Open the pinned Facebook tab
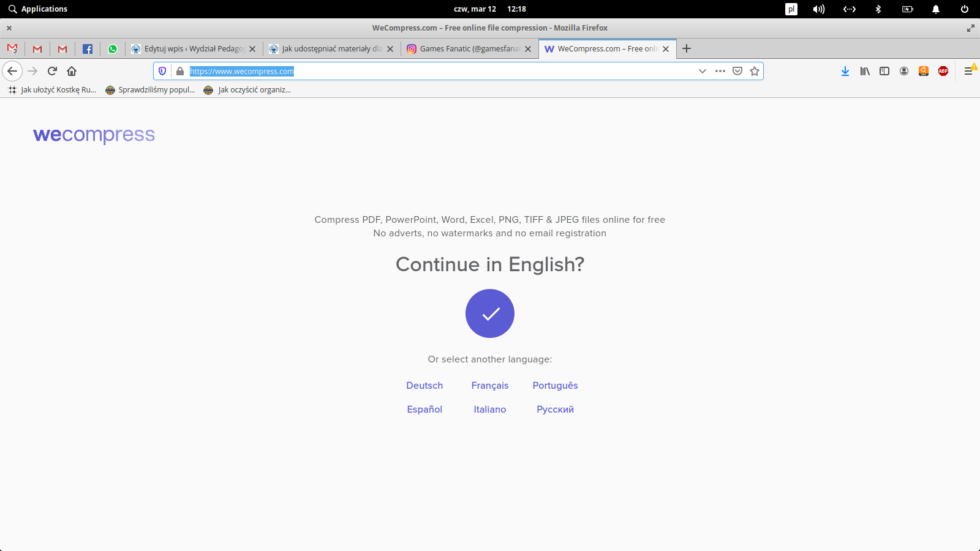 click(88, 49)
